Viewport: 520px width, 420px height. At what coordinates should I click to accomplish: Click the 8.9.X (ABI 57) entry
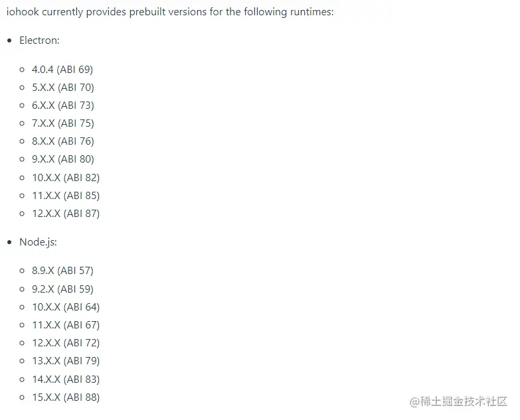[x=62, y=271]
